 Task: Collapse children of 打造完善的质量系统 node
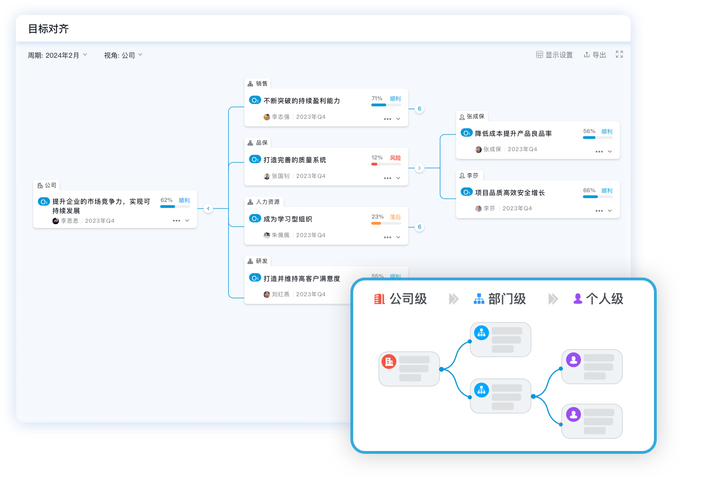[x=419, y=168]
